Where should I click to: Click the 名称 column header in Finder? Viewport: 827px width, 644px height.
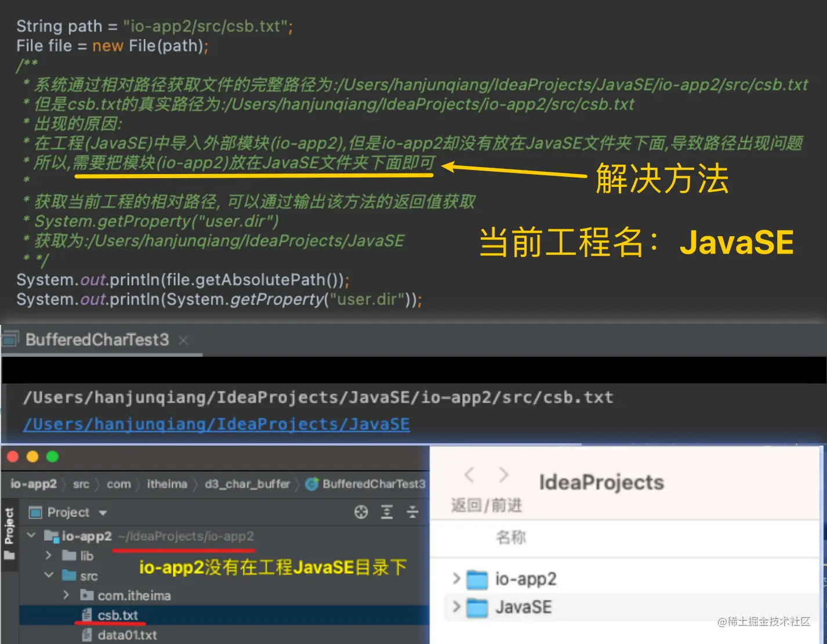point(511,537)
